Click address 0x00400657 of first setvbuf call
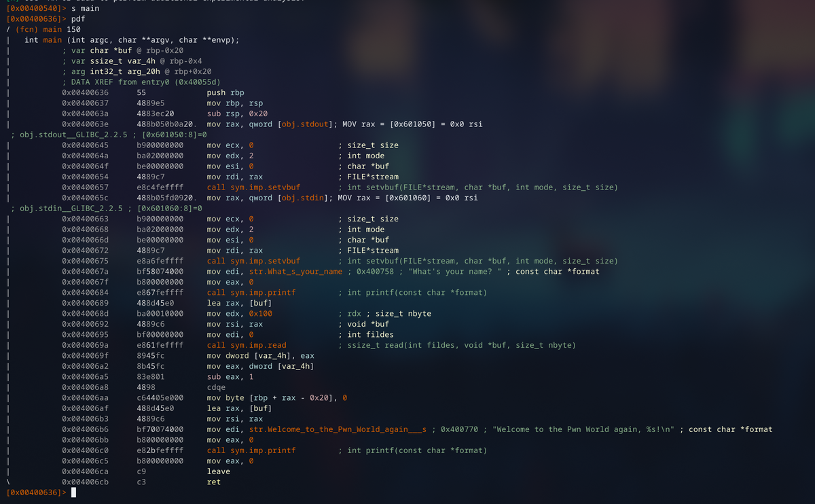Viewport: 815px width, 504px height. click(x=85, y=187)
